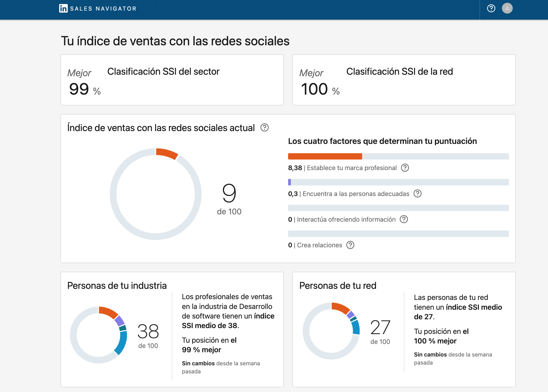Click the 'Crea relaciones' label

320,245
